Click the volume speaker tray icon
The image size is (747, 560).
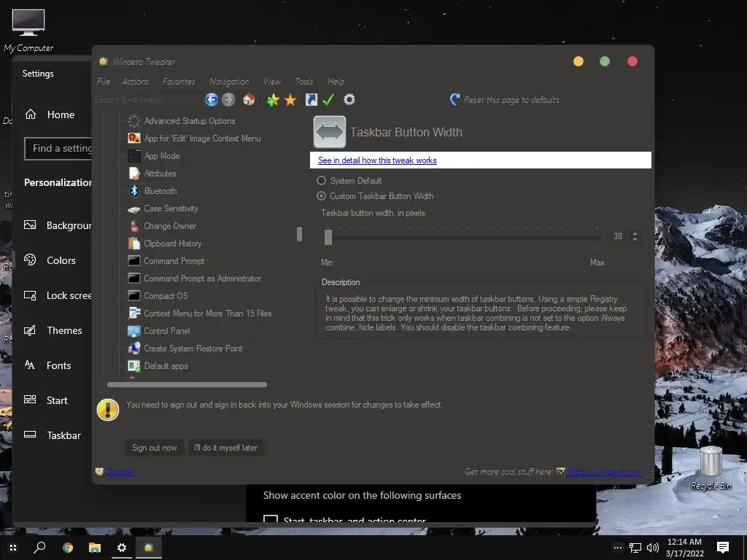653,548
